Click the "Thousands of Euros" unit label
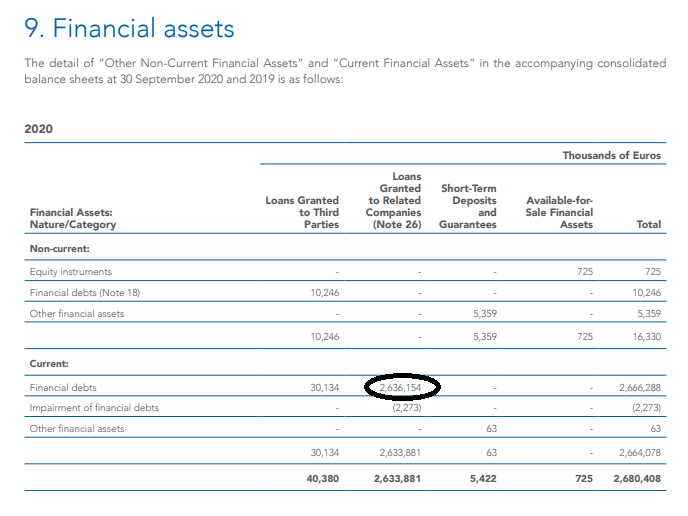 (x=612, y=155)
